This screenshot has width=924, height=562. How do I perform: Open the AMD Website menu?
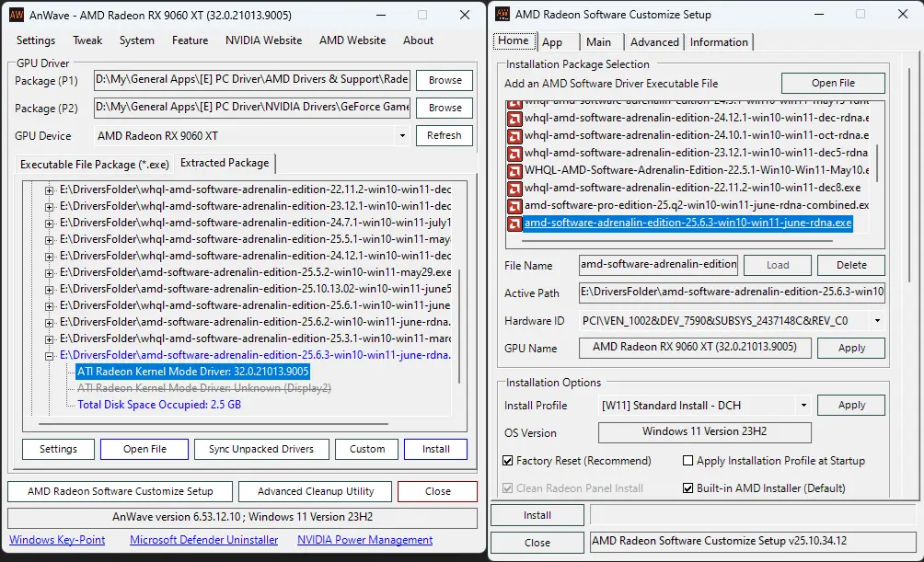[352, 40]
